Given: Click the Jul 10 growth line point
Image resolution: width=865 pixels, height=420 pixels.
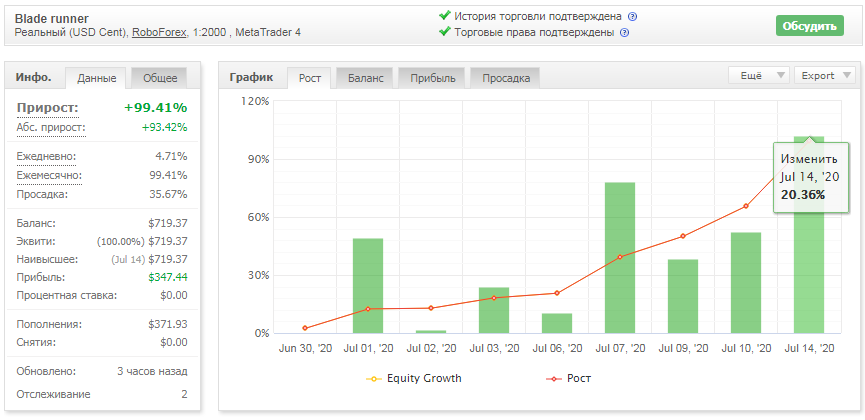Looking at the screenshot, I should click(746, 206).
